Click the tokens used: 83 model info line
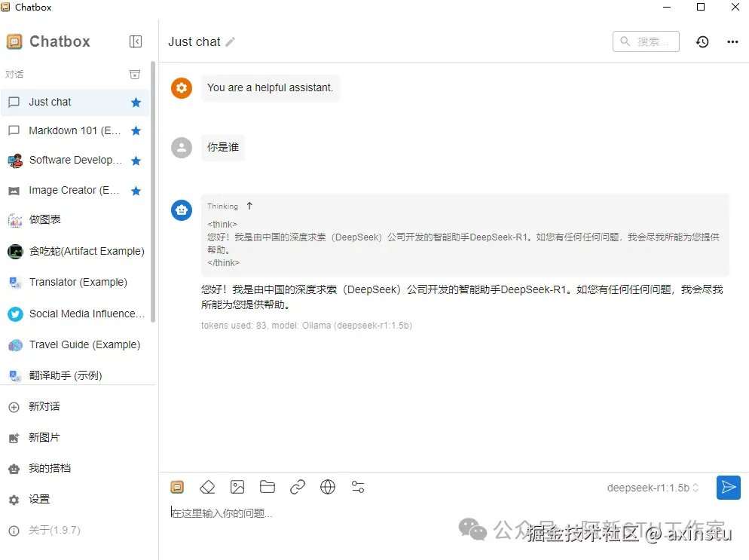The height and width of the screenshot is (560, 749). tap(306, 326)
